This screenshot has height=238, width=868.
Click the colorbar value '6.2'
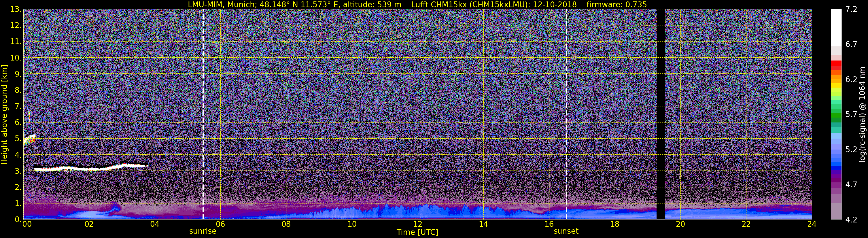(851, 80)
